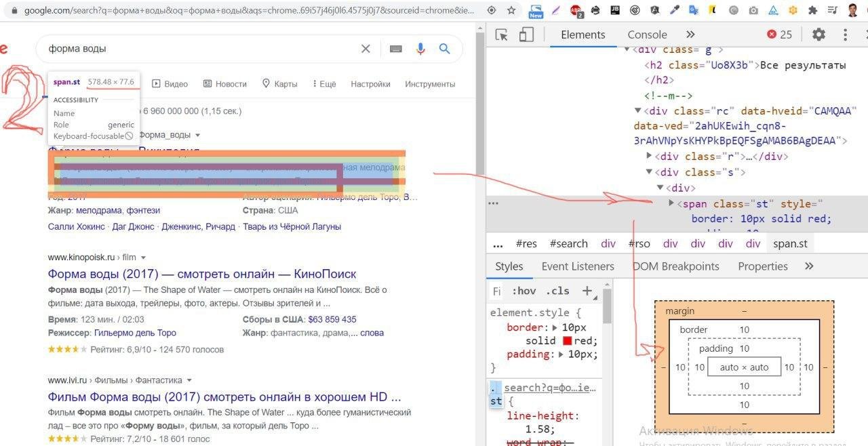Image resolution: width=868 pixels, height=446 pixels.
Task: Add new style rule with plus icon
Action: tap(588, 291)
